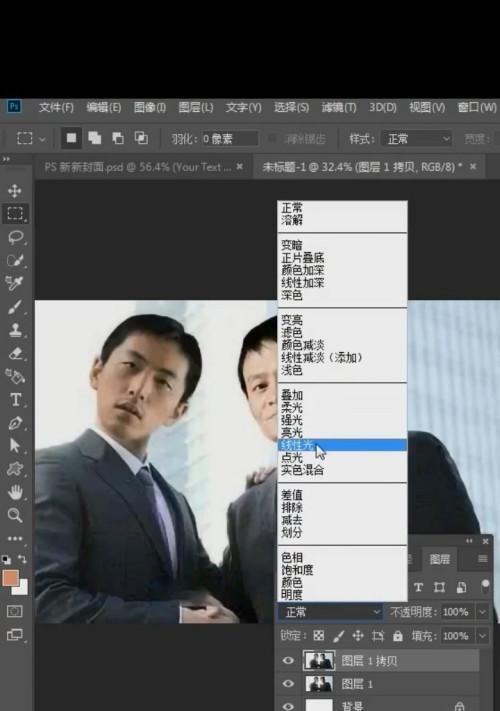Toggle lock position

(x=358, y=636)
